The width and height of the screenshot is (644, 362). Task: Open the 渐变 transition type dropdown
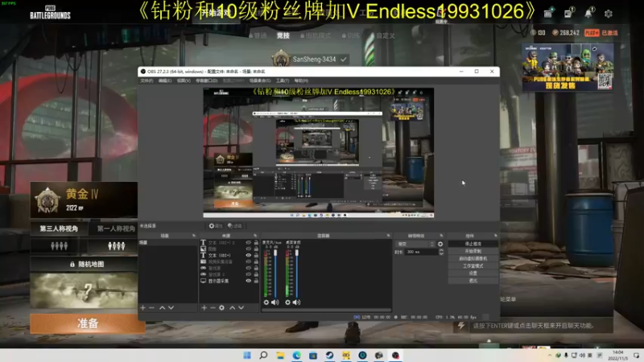pyautogui.click(x=415, y=244)
